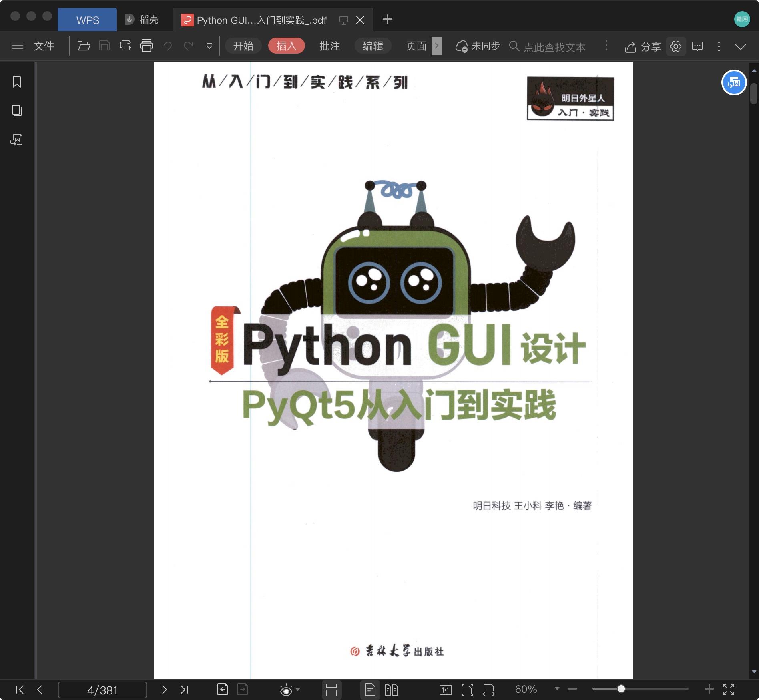Click the save disk icon

[104, 46]
